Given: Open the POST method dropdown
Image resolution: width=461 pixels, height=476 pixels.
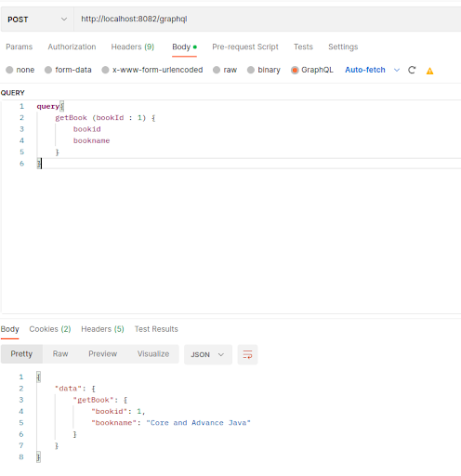Looking at the screenshot, I should click(37, 20).
